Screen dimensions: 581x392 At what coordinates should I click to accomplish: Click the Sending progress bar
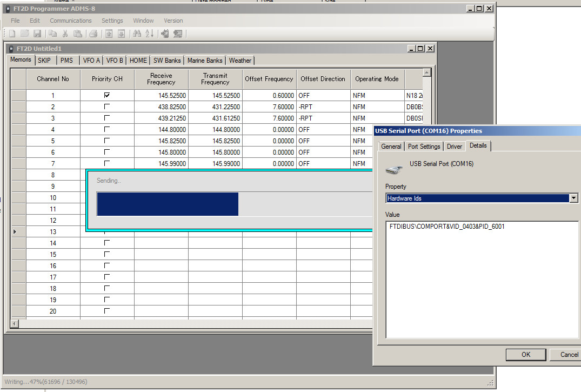click(235, 204)
